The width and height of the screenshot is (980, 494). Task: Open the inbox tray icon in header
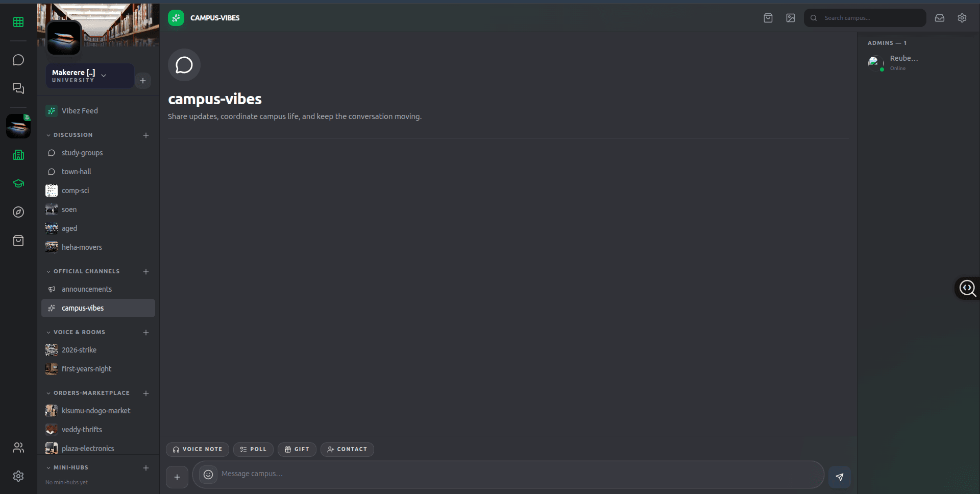(940, 18)
